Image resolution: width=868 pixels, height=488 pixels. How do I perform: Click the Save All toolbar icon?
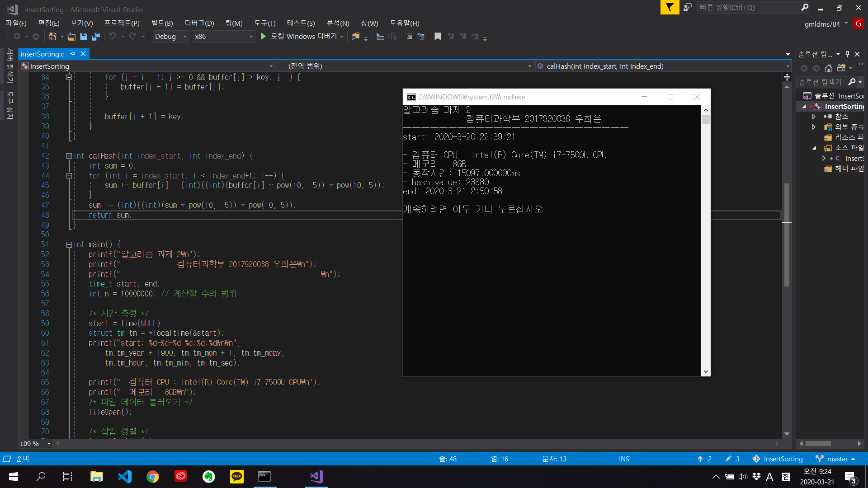(95, 37)
